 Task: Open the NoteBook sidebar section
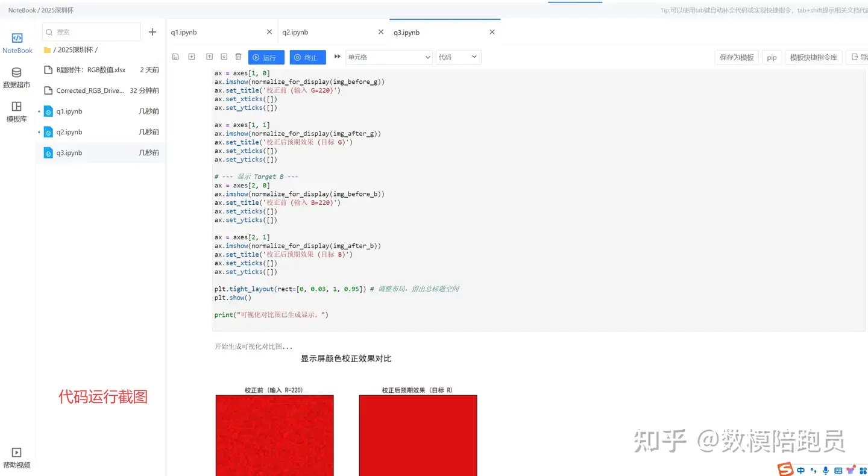coord(17,43)
